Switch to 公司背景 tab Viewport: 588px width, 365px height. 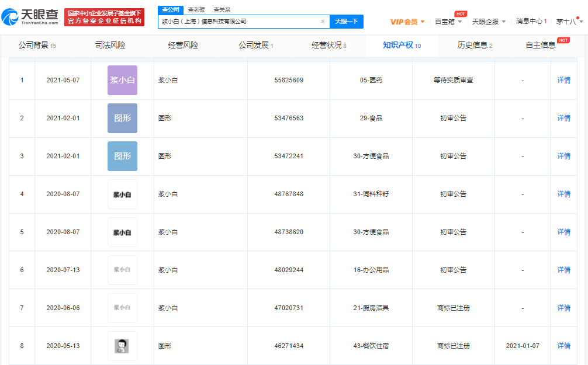[x=37, y=46]
